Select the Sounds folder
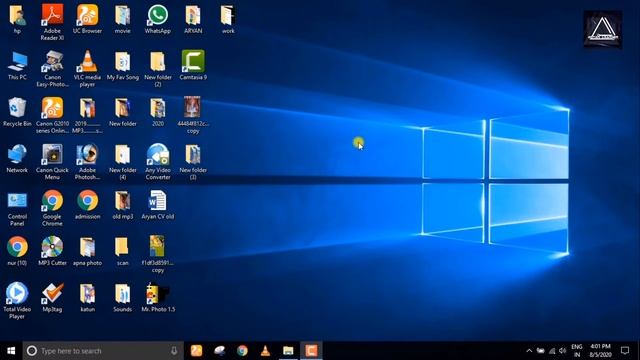640x360 pixels. tap(122, 298)
